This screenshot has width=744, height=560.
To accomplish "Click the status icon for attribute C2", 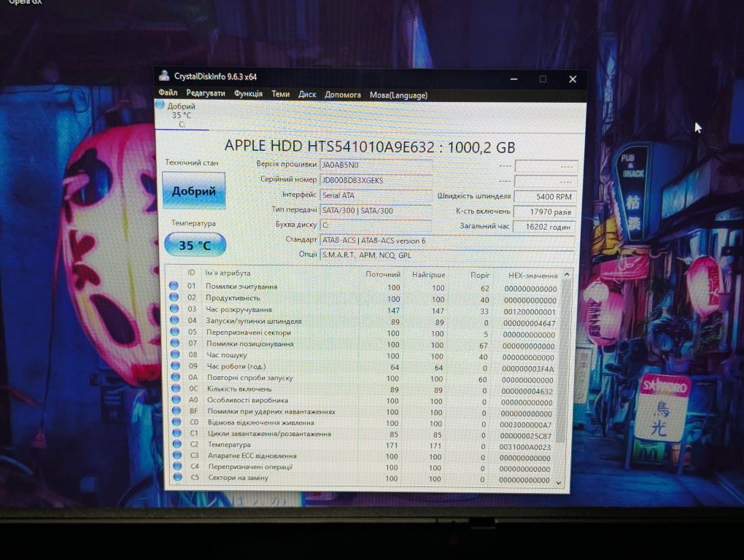I will 177,444.
